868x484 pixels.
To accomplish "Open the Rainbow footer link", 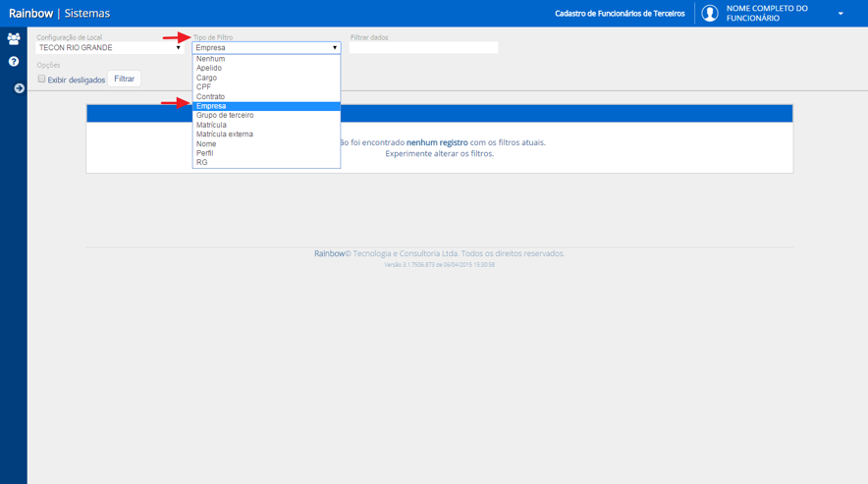I will (329, 253).
